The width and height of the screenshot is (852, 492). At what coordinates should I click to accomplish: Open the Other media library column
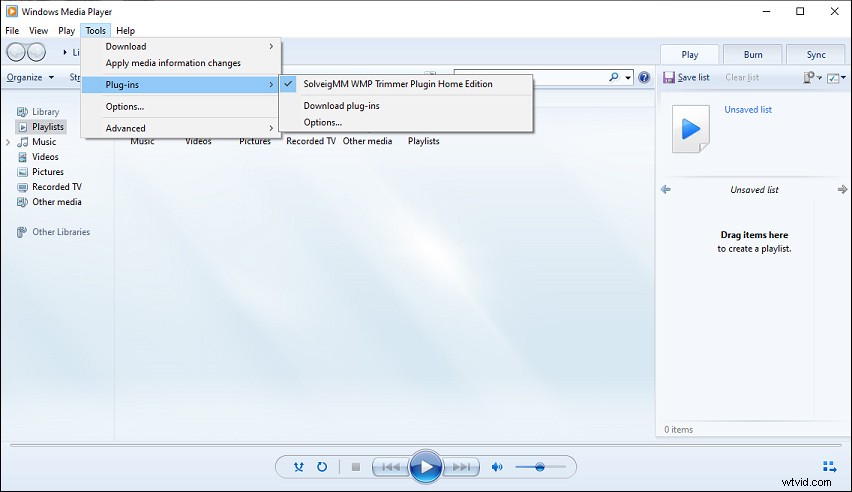[x=367, y=141]
